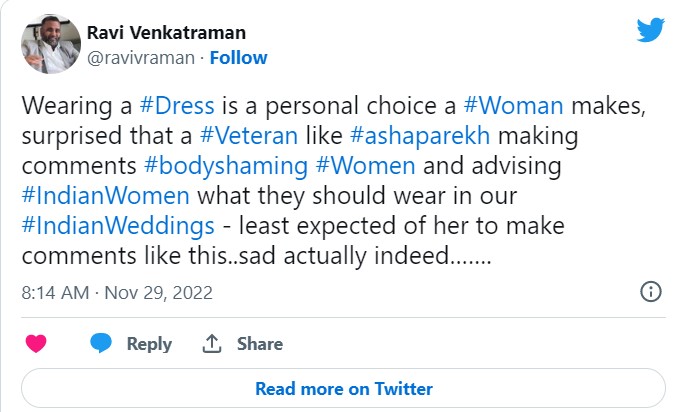Open the @ravivraman handle link
This screenshot has width=677, height=412.
[x=142, y=58]
